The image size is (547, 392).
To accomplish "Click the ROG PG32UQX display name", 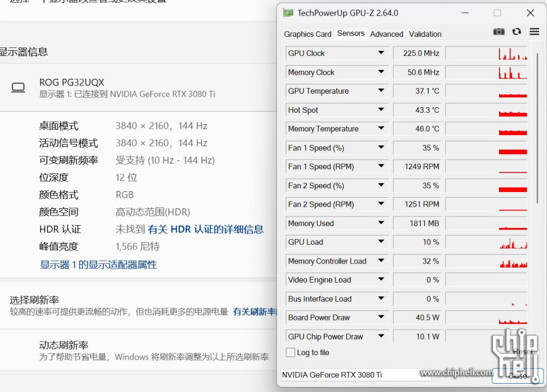I will pyautogui.click(x=71, y=83).
